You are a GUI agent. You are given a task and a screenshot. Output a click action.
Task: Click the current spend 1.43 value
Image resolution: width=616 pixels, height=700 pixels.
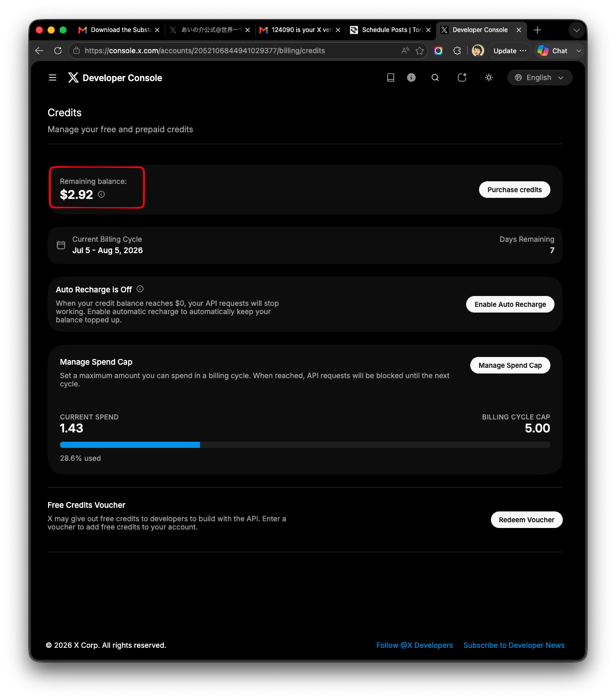pyautogui.click(x=71, y=428)
